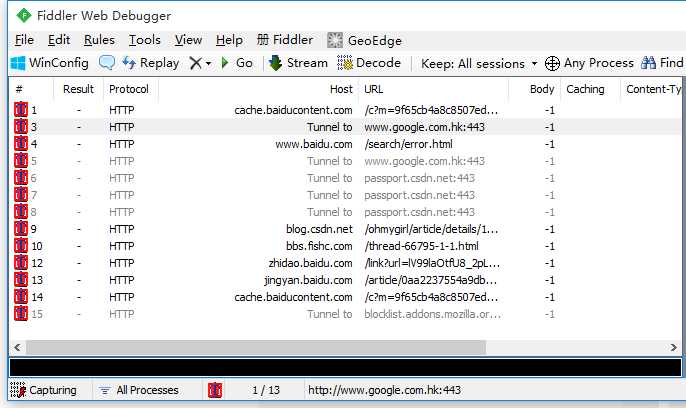Screen dimensions: 686x408
Task: Toggle the All Processes filter
Action: (x=139, y=390)
